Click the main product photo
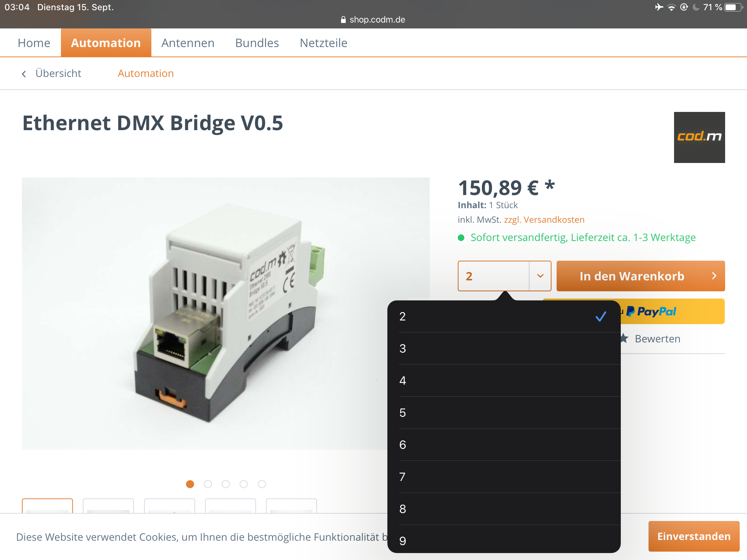Image resolution: width=747 pixels, height=560 pixels. point(225,313)
